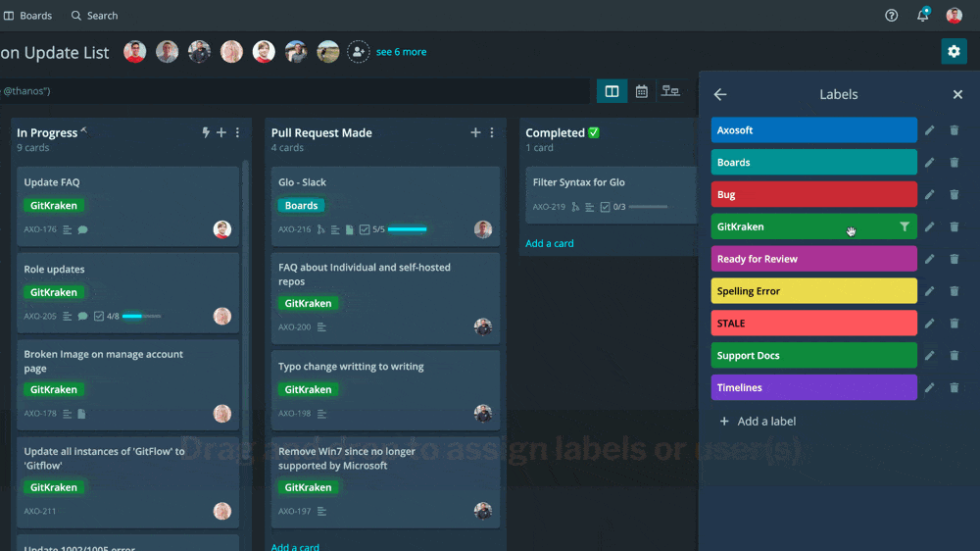
Task: Go back from the Labels panel
Action: click(720, 94)
